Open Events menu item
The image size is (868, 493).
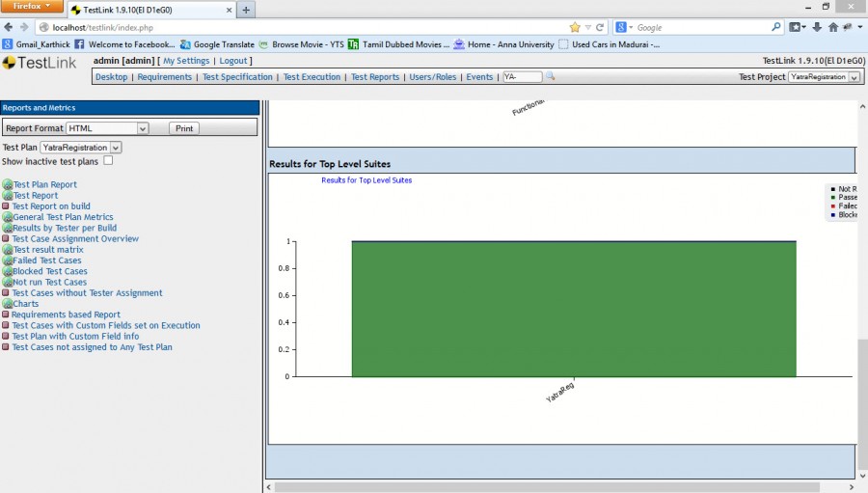(479, 77)
